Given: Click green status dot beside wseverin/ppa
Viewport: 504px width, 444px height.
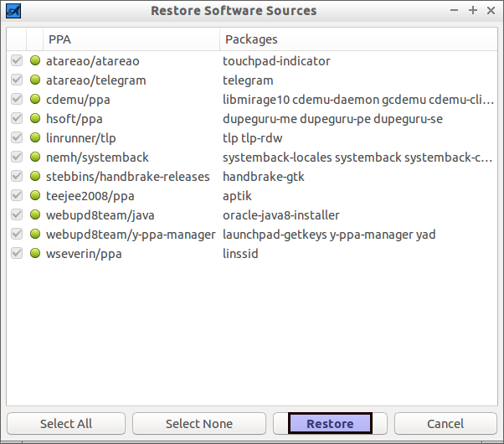Looking at the screenshot, I should pyautogui.click(x=35, y=254).
